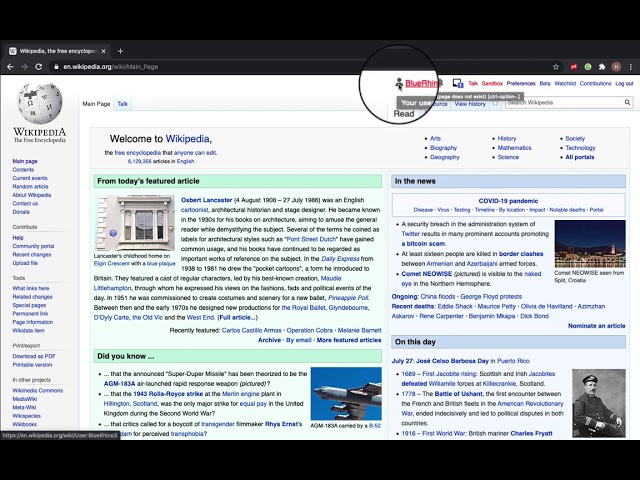The width and height of the screenshot is (640, 480).
Task: Click the AGM-183A aircraft photo thumbnail
Action: click(346, 393)
